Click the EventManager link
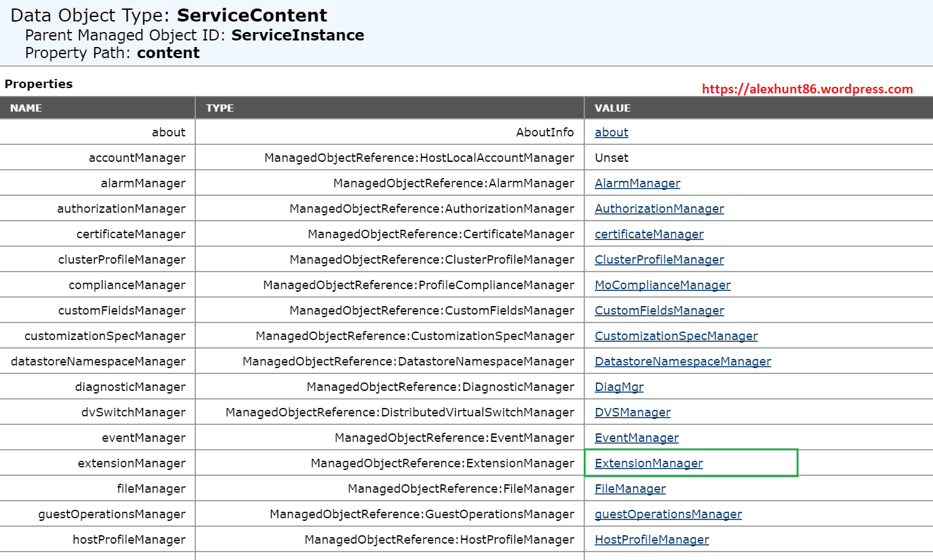933x560 pixels. (637, 438)
